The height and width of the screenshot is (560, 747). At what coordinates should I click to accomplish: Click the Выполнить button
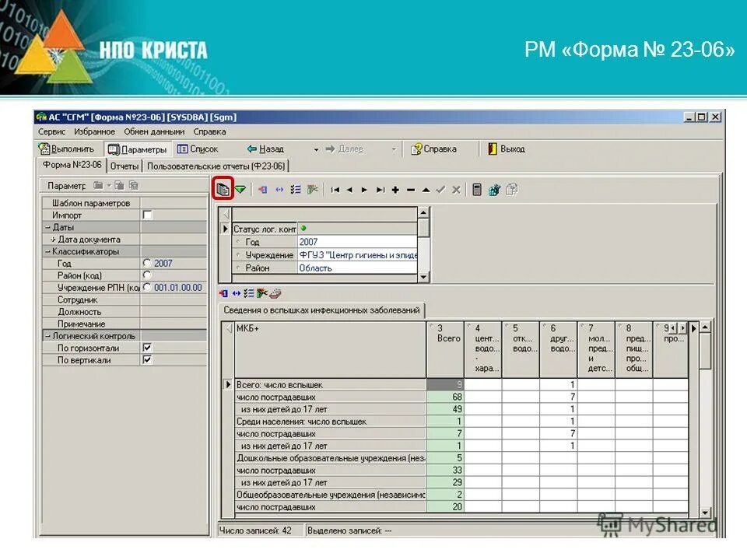coord(67,149)
